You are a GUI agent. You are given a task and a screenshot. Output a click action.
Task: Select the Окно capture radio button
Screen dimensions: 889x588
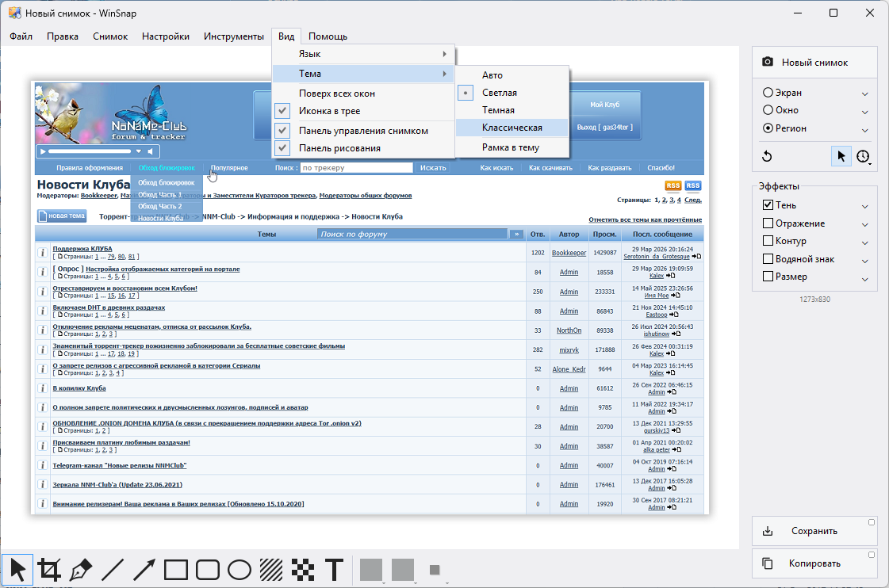pos(768,110)
